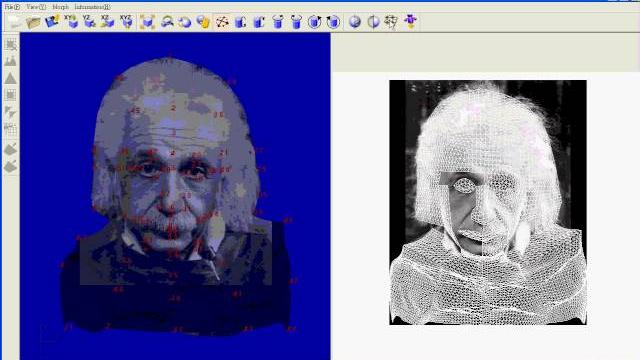Switch to the XYZ perspective view
This screenshot has width=640, height=360.
[x=127, y=21]
